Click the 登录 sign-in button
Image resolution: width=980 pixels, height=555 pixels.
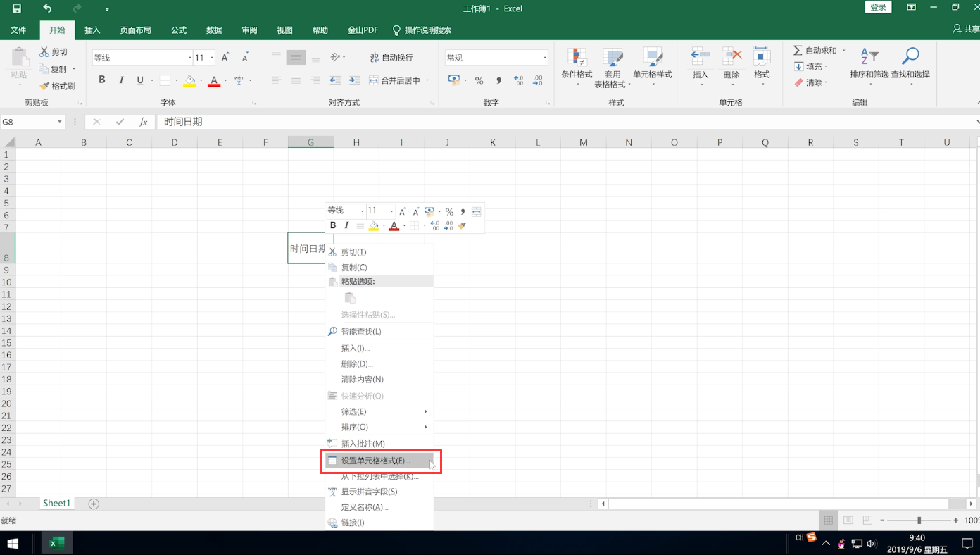tap(878, 7)
